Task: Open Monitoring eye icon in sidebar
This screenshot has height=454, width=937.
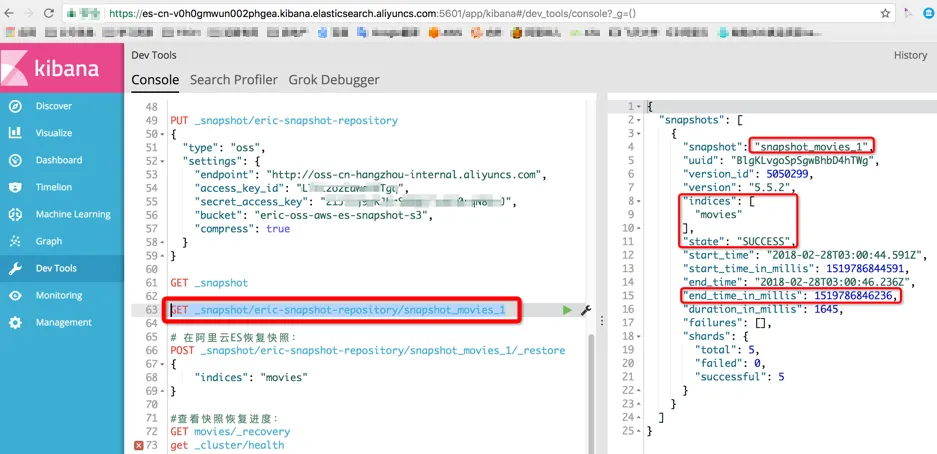Action: coord(15,295)
